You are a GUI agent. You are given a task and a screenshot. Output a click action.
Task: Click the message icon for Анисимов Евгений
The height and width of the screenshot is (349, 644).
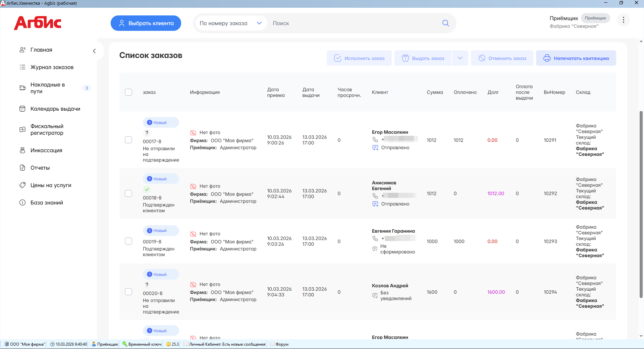click(375, 204)
